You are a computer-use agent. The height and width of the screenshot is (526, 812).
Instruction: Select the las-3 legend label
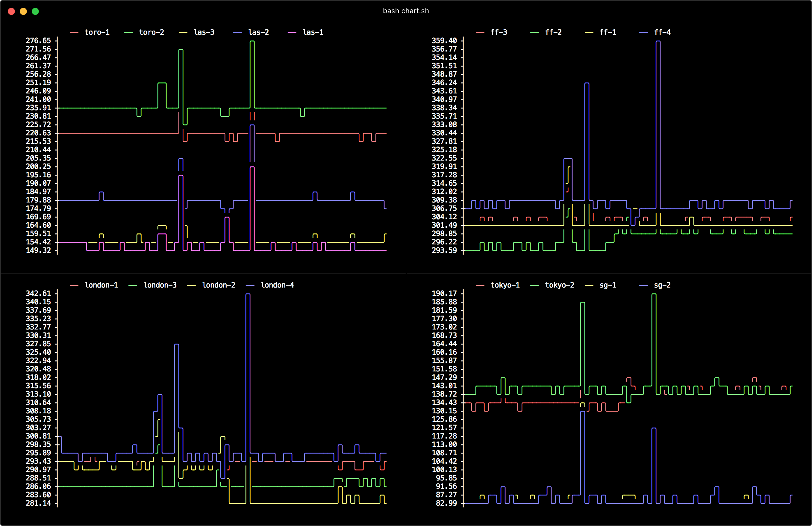(x=204, y=32)
